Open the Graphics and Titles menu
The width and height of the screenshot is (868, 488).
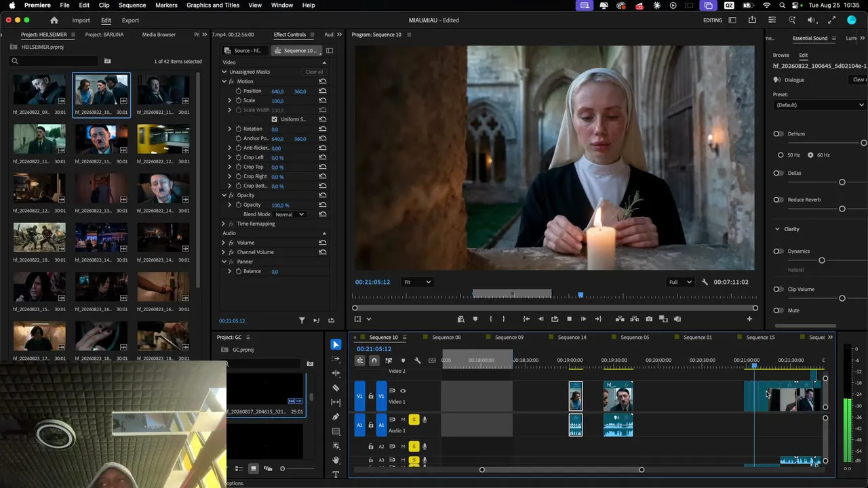pos(213,5)
